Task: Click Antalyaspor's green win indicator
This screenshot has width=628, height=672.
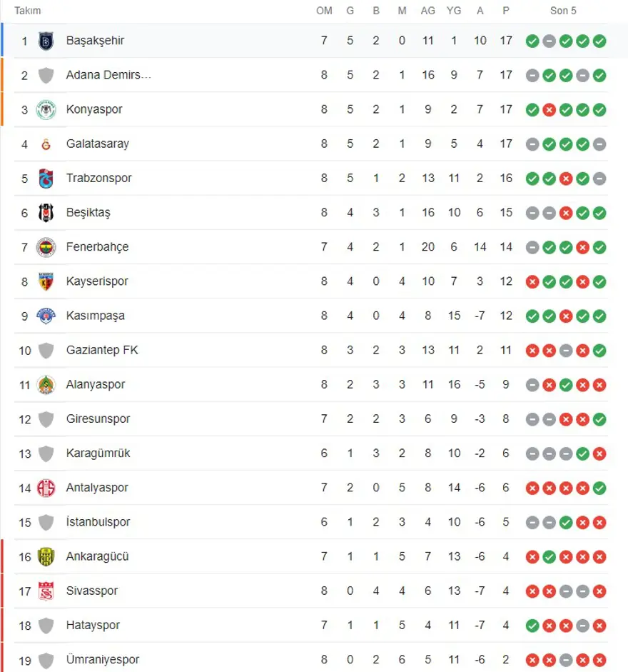Action: click(599, 488)
